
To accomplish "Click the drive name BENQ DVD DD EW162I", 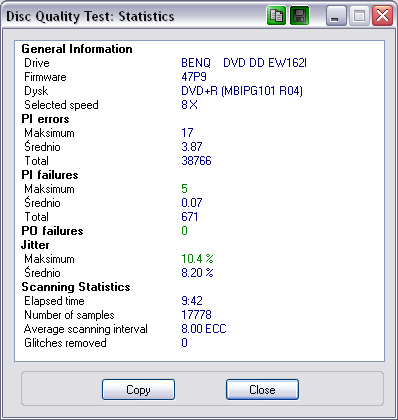I will pyautogui.click(x=244, y=63).
